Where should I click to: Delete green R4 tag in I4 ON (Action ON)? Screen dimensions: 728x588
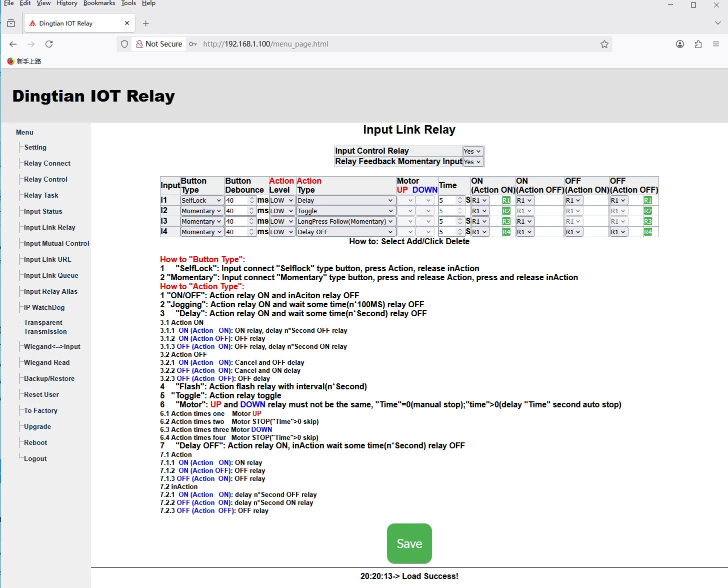coord(506,232)
